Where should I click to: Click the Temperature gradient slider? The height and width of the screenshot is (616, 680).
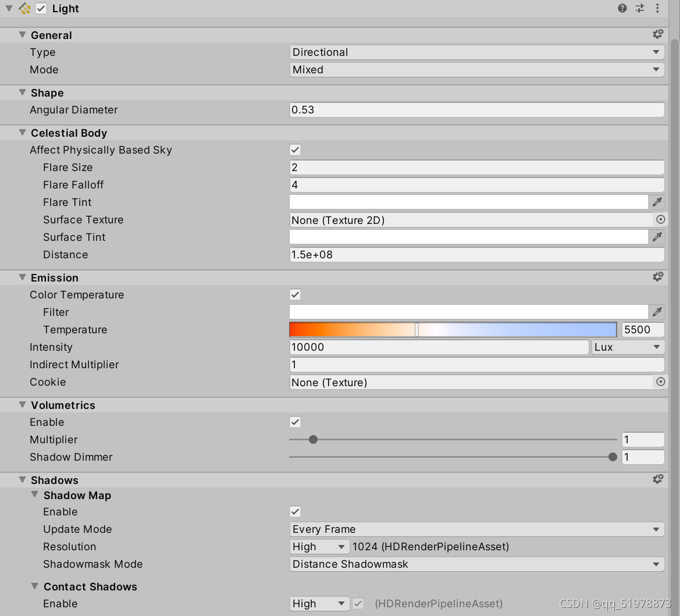tap(453, 330)
